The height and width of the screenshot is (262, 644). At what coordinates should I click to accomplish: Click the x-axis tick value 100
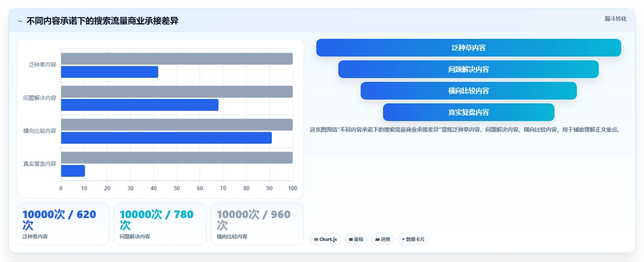click(292, 188)
